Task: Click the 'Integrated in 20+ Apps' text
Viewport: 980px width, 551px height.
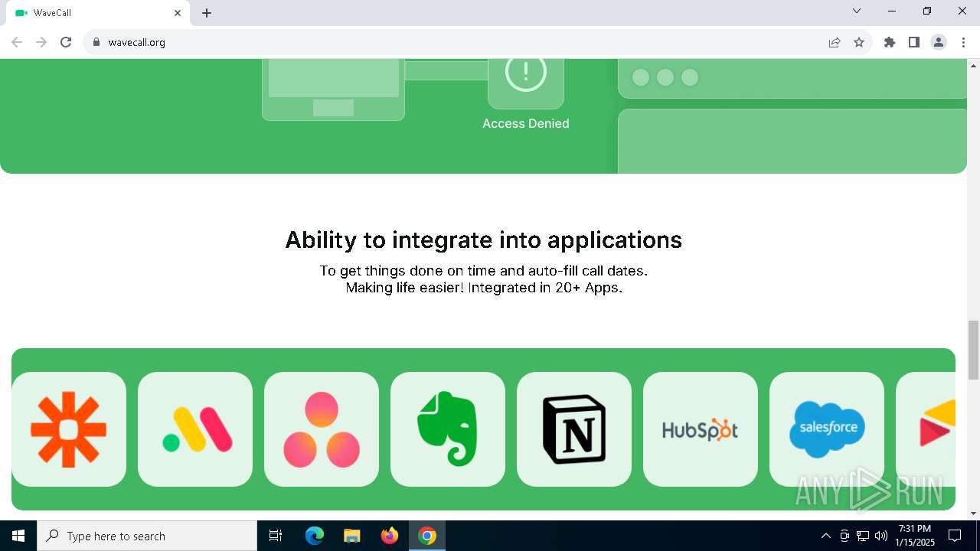Action: click(545, 288)
